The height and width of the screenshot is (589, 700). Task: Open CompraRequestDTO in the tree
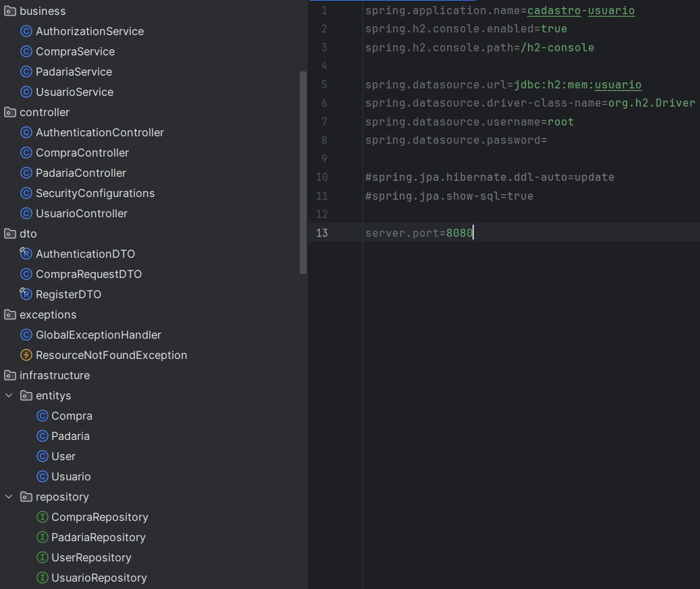88,274
